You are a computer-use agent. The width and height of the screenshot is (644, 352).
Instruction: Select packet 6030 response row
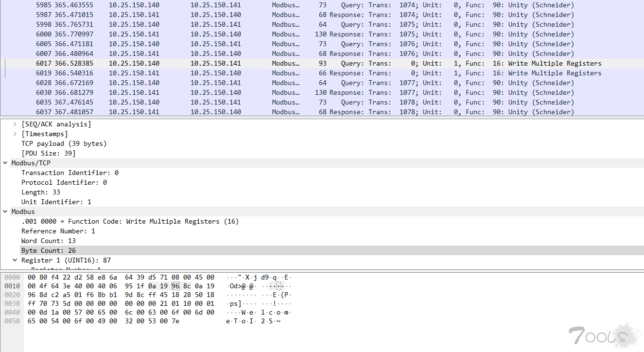tap(322, 92)
